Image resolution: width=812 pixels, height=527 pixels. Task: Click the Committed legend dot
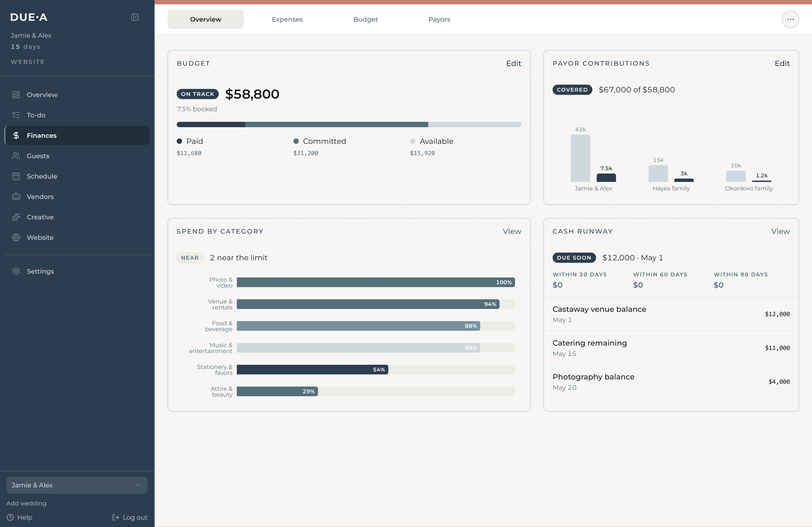(x=296, y=141)
